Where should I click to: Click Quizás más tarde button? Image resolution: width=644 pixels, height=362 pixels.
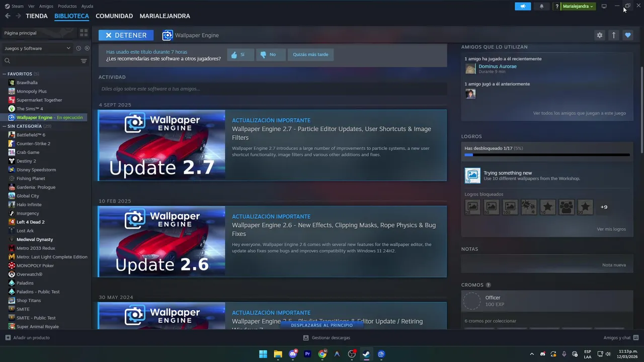pyautogui.click(x=310, y=54)
